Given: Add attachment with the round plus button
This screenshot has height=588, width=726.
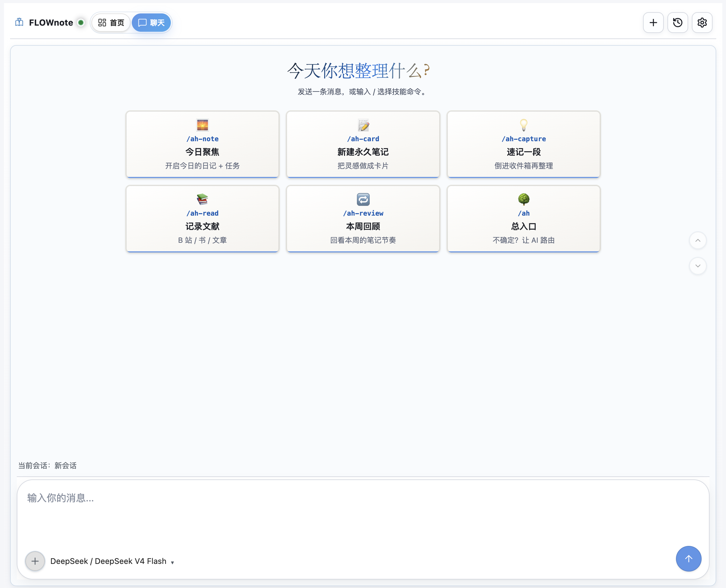Looking at the screenshot, I should pos(35,561).
